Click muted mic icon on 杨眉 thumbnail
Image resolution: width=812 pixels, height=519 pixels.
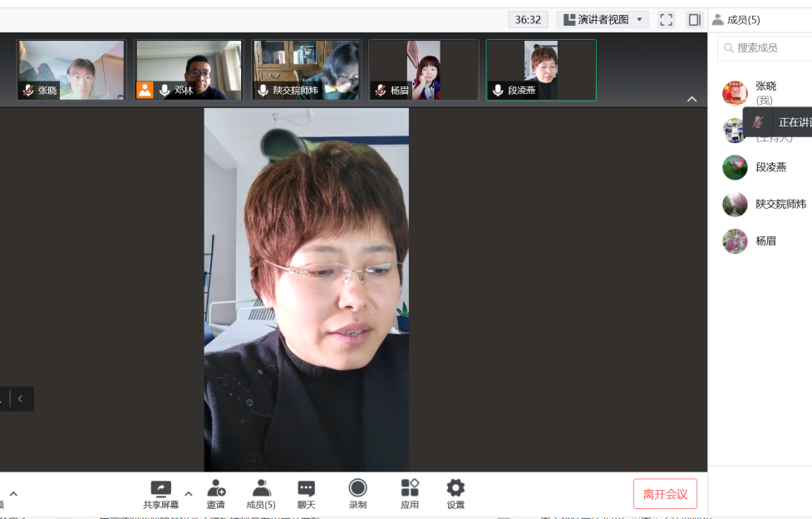coord(381,90)
